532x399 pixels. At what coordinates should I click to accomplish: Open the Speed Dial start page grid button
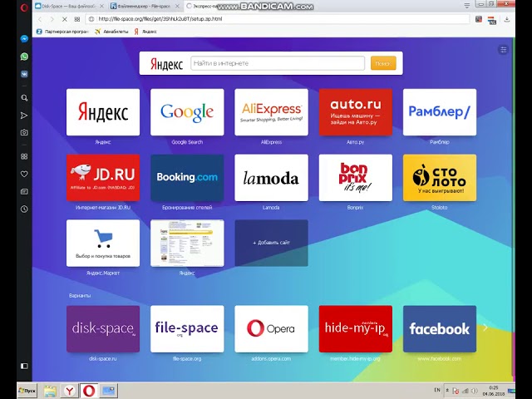pos(77,19)
